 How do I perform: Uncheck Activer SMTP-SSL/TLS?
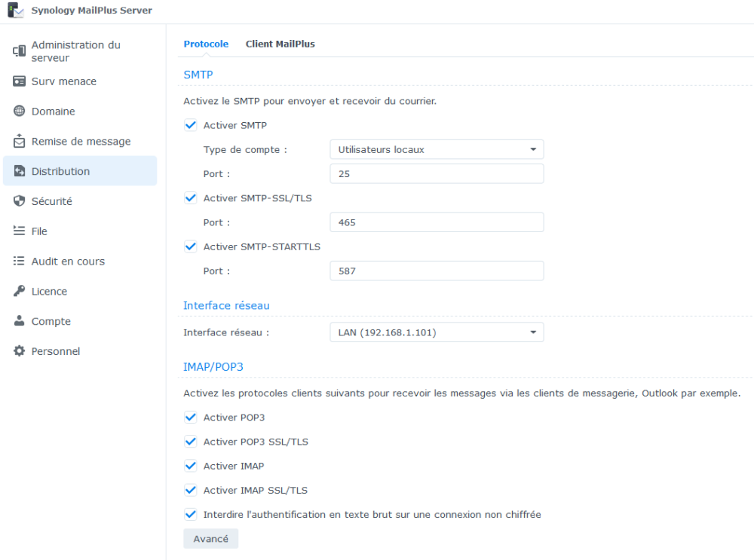tap(190, 198)
